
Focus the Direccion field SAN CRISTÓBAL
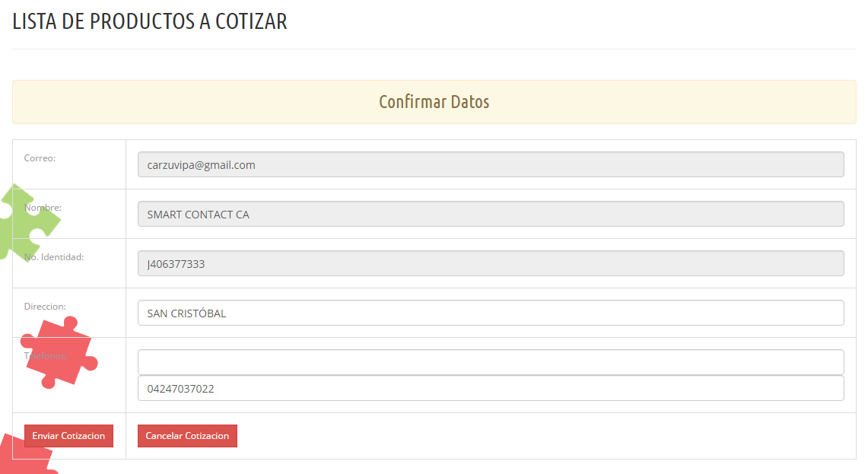[490, 313]
